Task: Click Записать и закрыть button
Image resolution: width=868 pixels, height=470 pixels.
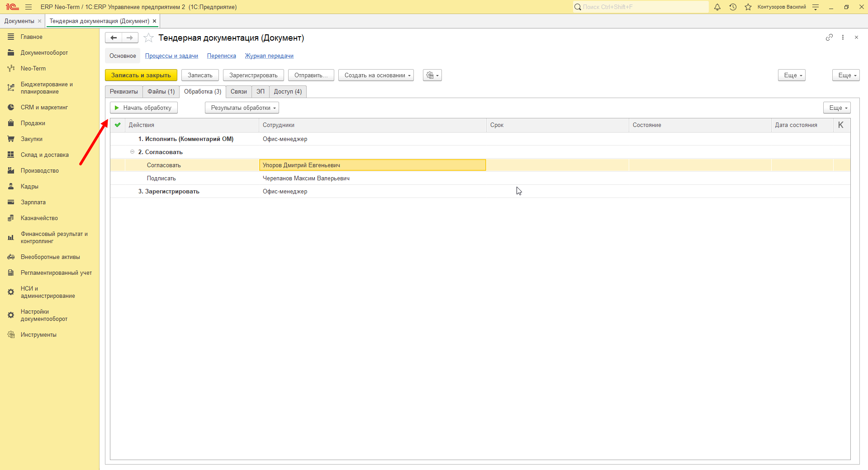Action: [141, 75]
